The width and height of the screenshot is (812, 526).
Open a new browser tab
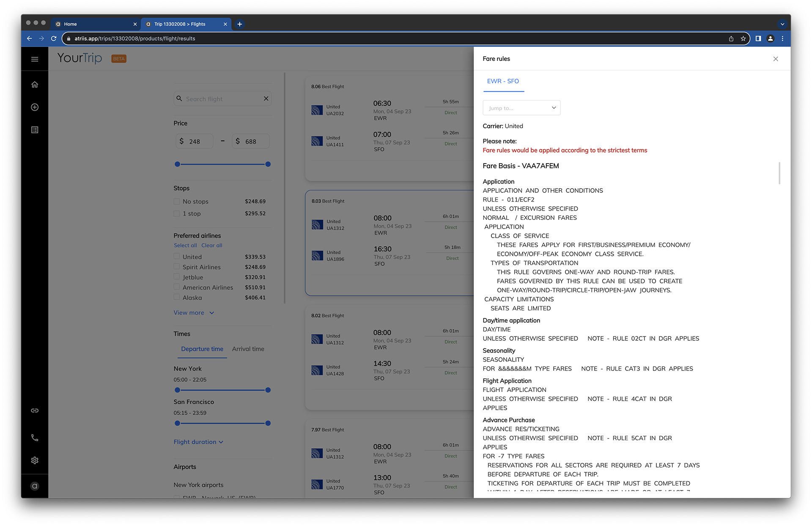(x=240, y=24)
